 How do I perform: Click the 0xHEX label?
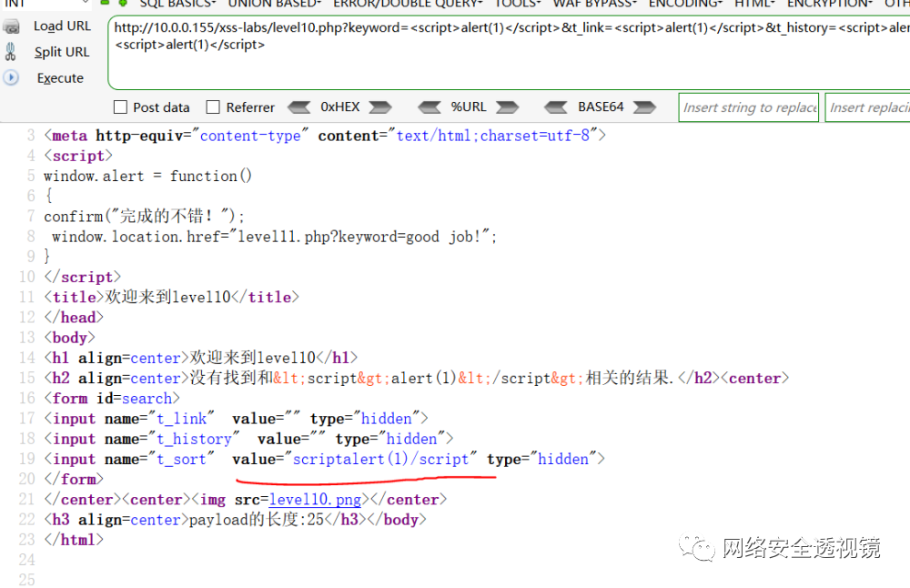(340, 107)
